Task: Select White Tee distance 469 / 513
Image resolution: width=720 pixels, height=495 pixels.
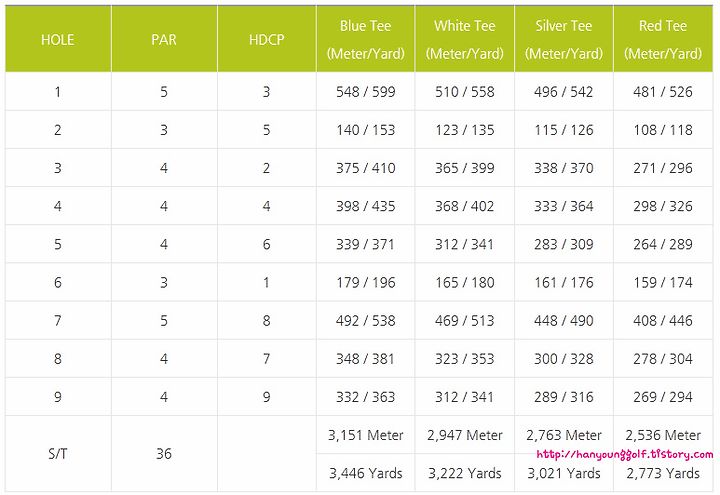Action: [x=465, y=321]
